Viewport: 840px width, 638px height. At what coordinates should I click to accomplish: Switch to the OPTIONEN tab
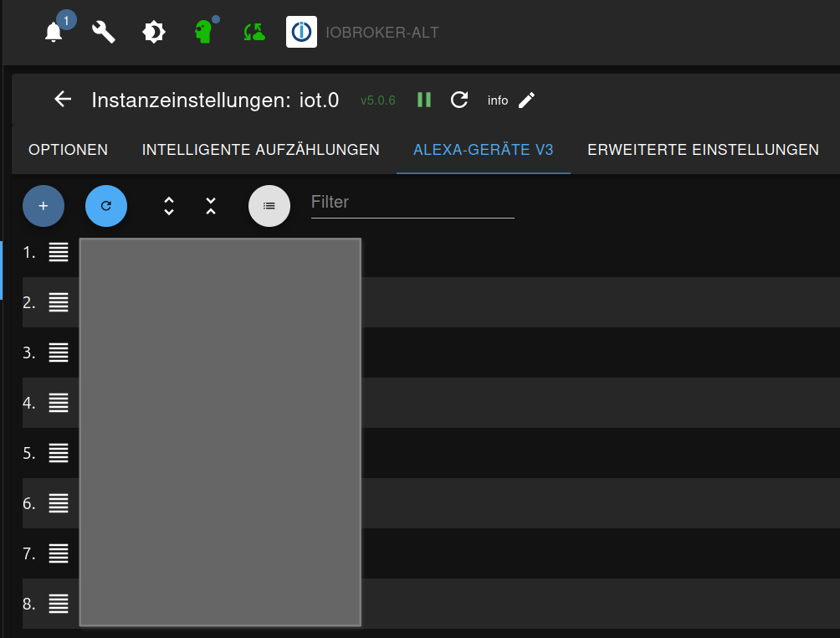[68, 150]
